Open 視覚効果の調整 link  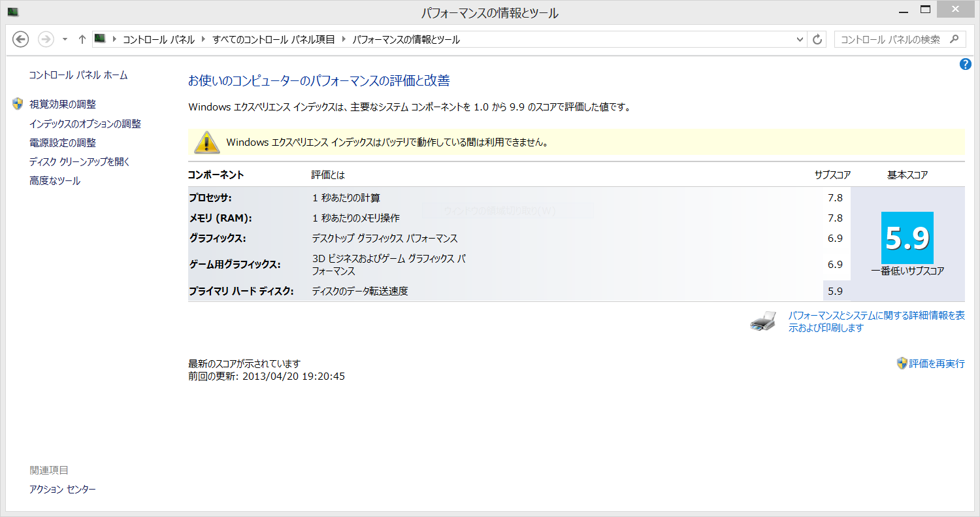click(x=63, y=105)
